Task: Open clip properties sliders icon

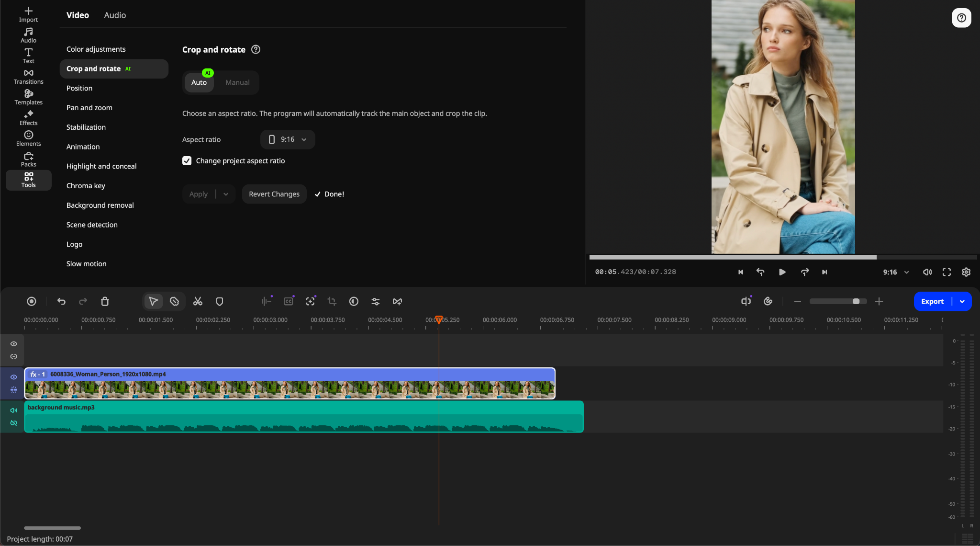Action: click(x=376, y=301)
